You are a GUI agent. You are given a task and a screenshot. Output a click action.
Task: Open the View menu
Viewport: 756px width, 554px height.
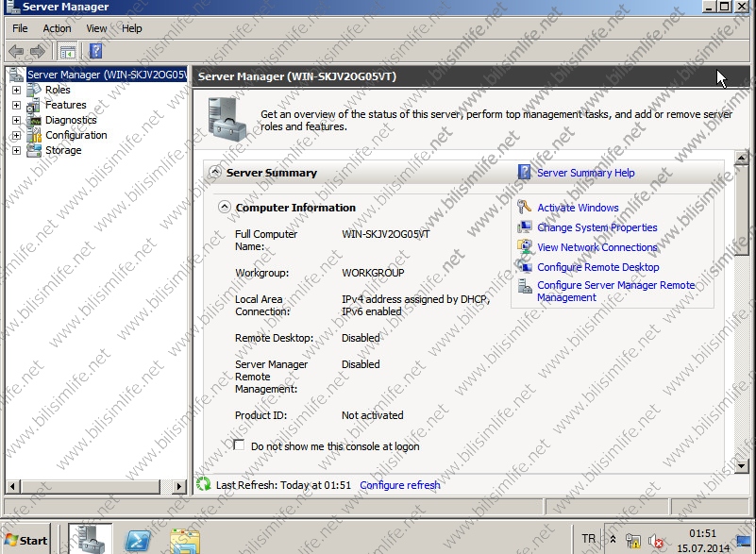coord(96,28)
